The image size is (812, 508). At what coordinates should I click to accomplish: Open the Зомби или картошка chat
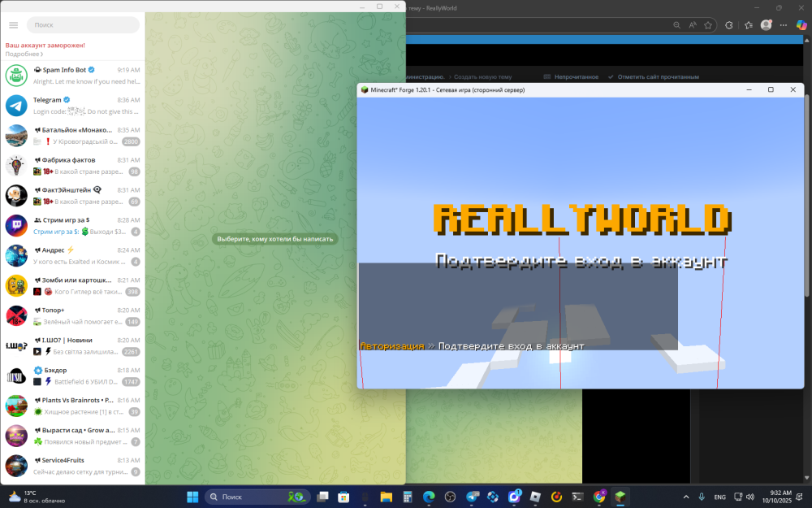72,286
